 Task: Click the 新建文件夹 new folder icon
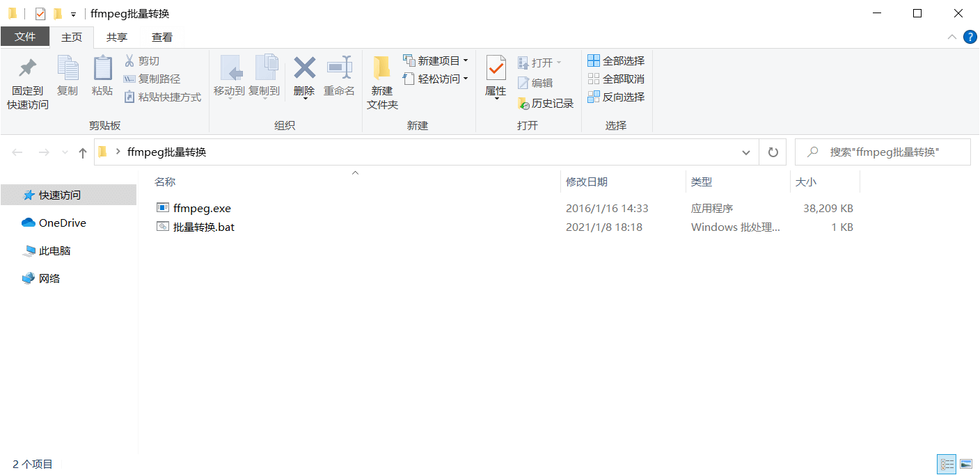pyautogui.click(x=382, y=68)
